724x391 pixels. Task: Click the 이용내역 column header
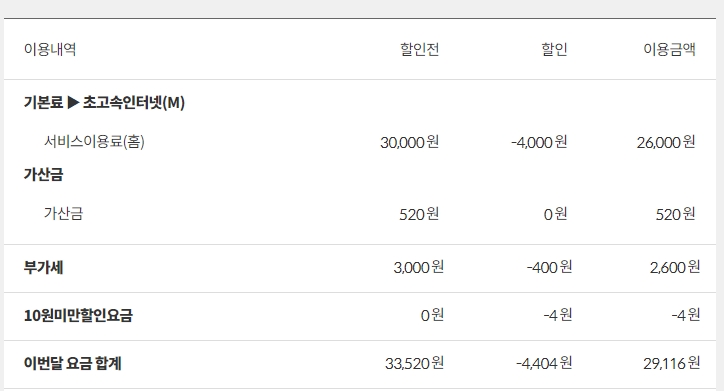point(50,49)
